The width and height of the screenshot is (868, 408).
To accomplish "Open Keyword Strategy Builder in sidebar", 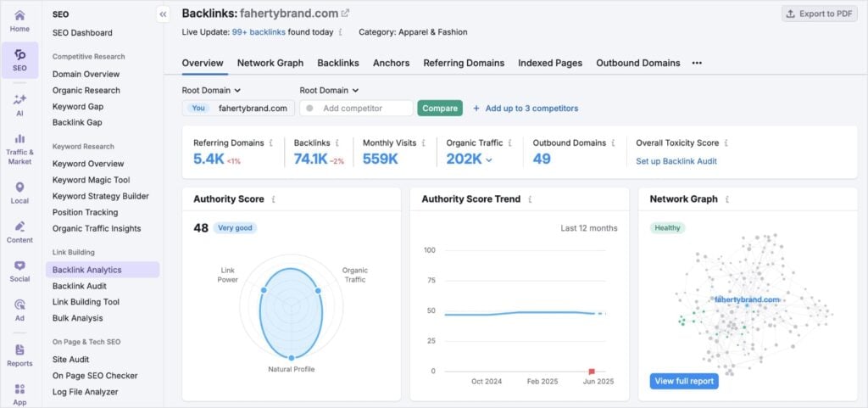I will tap(101, 196).
